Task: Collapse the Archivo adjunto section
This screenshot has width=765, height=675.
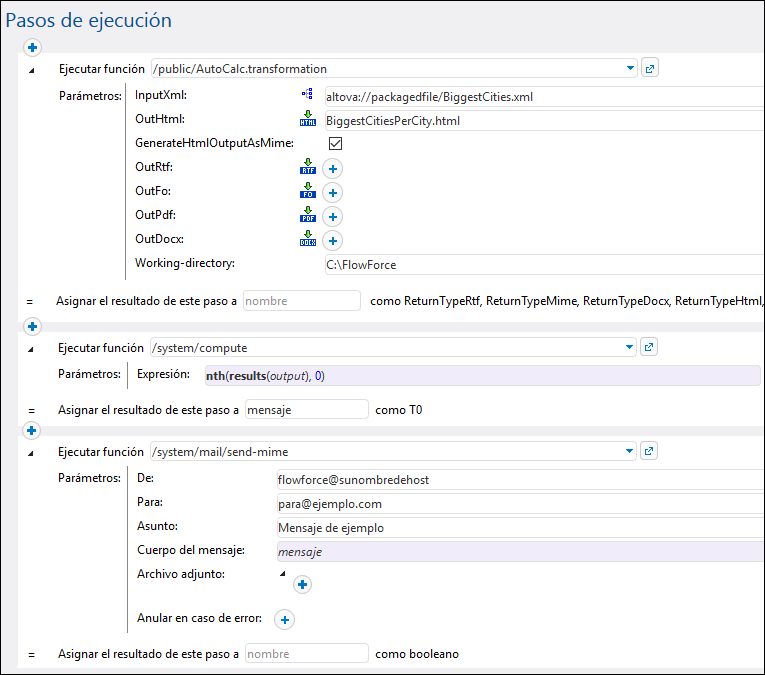Action: (x=281, y=573)
